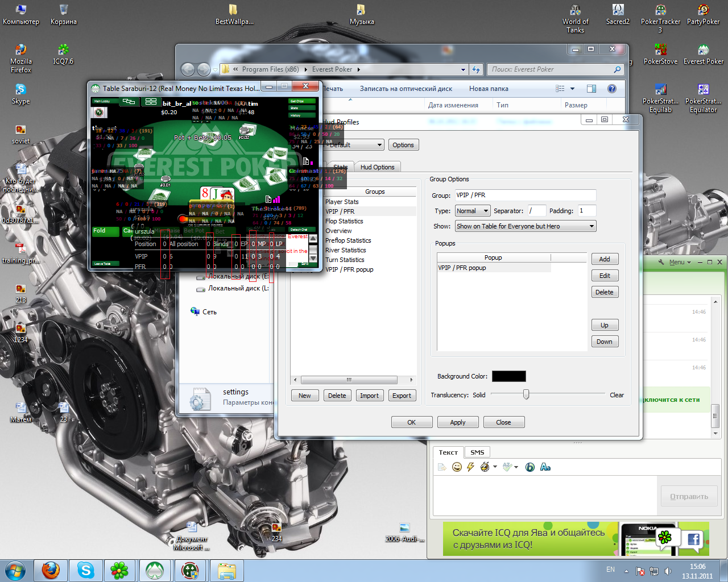
Task: Click the Import button
Action: (369, 396)
